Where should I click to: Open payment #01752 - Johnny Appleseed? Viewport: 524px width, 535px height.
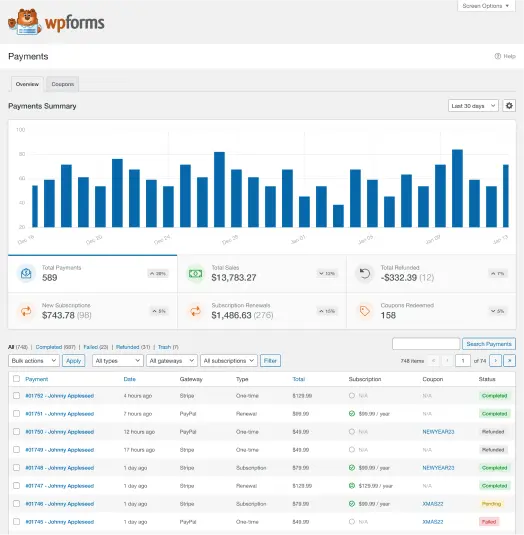click(x=60, y=396)
